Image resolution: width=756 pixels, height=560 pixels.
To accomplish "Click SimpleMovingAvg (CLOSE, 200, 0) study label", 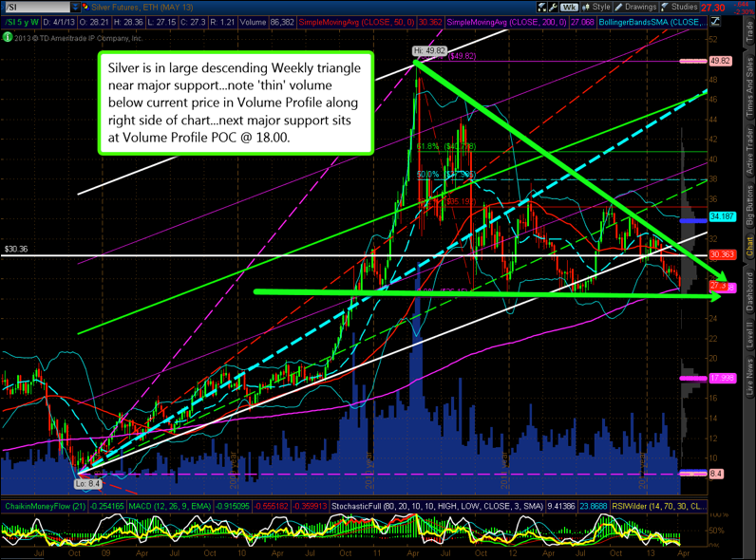I will 507,22.
